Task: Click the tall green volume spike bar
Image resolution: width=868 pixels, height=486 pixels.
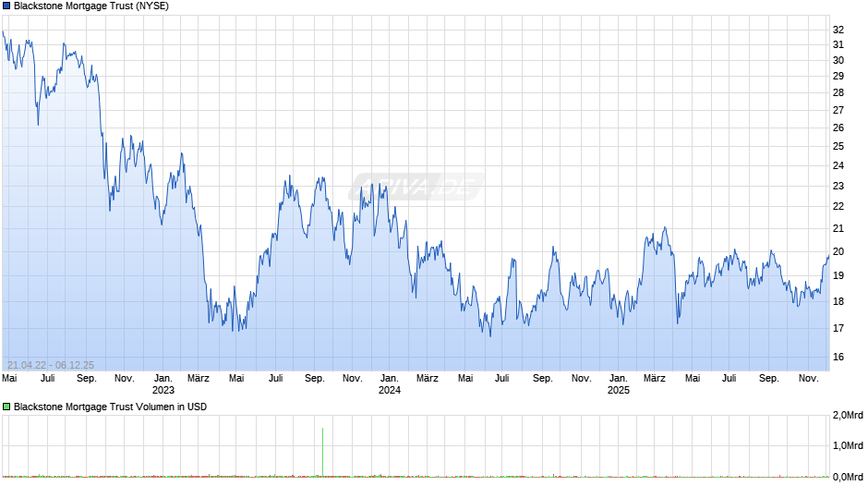Action: 323,452
